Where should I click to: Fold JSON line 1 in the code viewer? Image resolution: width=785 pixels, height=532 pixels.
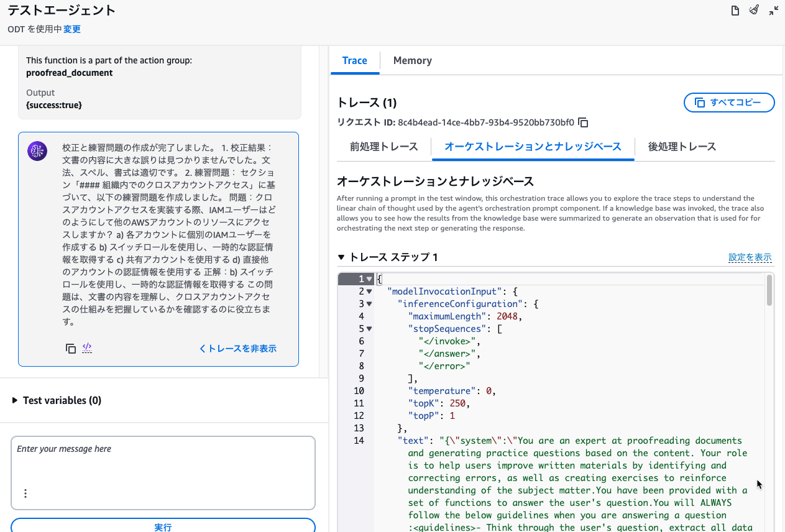tap(369, 279)
